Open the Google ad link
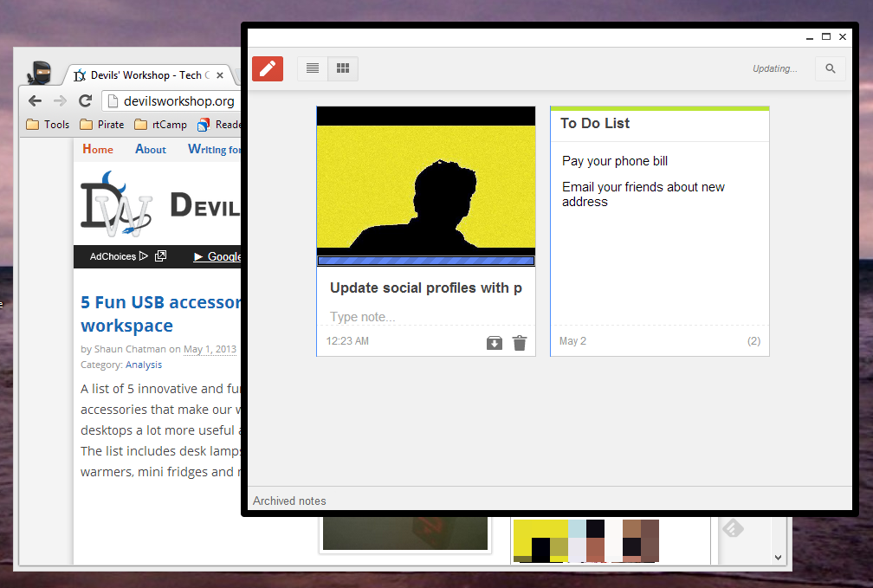The image size is (873, 588). (x=217, y=256)
